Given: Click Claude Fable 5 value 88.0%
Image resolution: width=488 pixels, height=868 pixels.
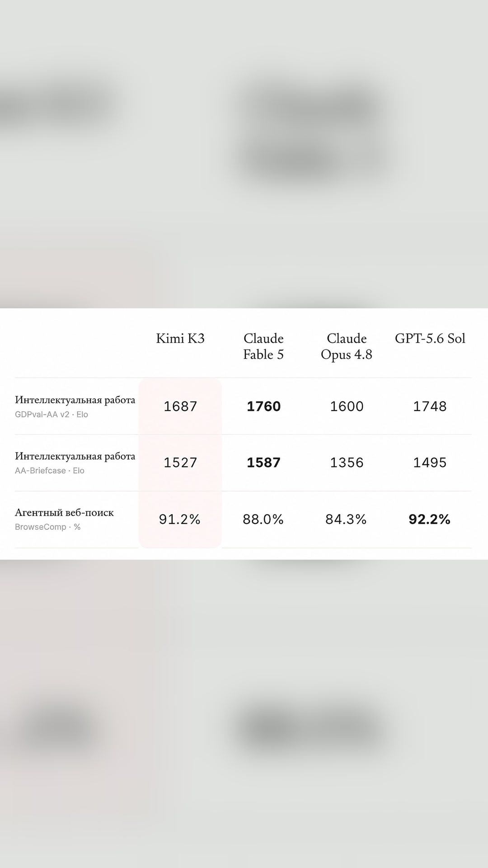Looking at the screenshot, I should 263,519.
